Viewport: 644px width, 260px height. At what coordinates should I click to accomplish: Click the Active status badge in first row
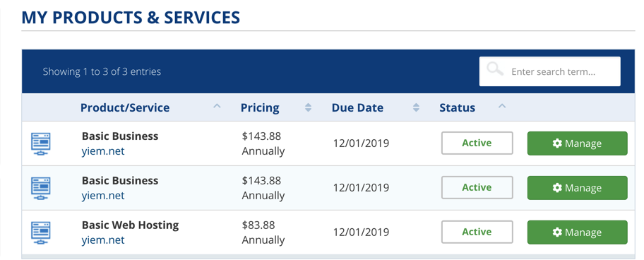pyautogui.click(x=477, y=143)
